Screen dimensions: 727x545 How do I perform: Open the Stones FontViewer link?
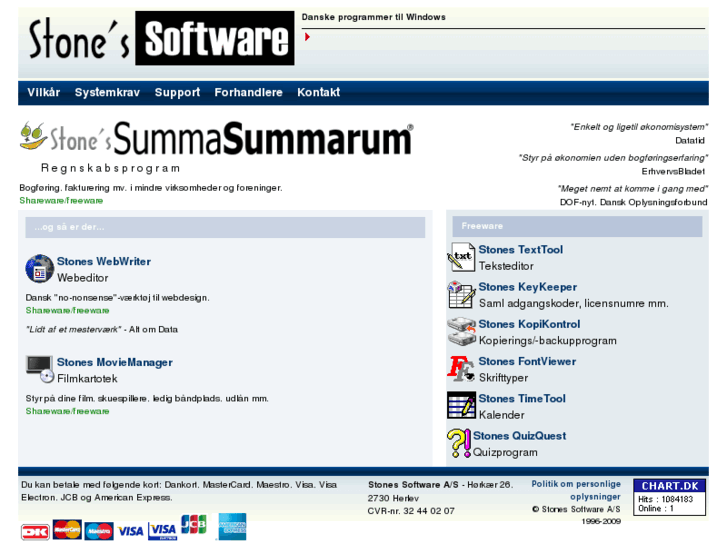[527, 361]
